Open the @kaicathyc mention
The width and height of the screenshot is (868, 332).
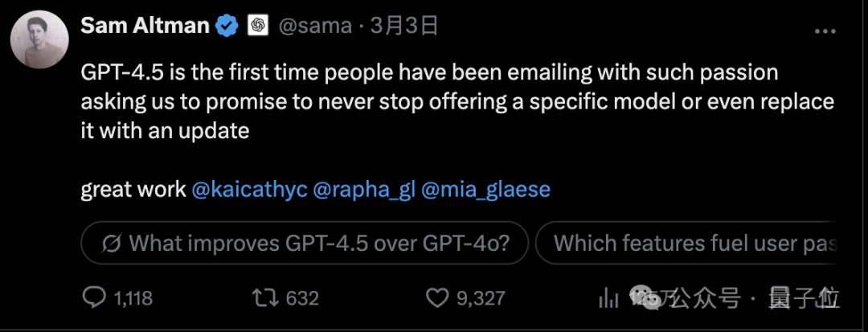249,190
